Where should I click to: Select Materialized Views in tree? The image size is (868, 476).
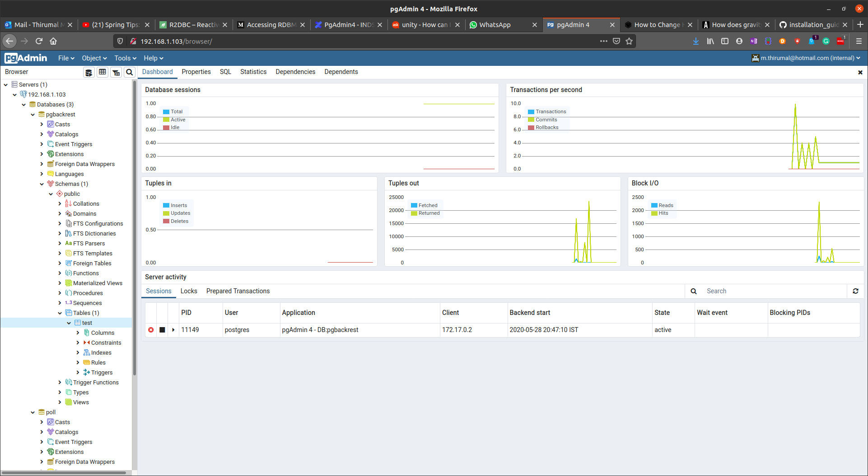click(x=98, y=283)
